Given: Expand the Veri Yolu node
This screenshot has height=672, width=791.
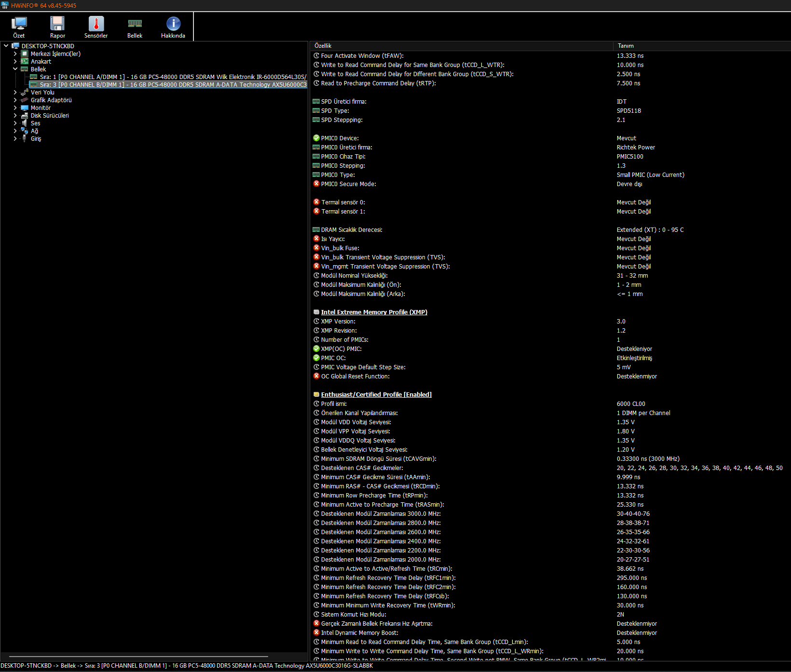Looking at the screenshot, I should pos(15,92).
